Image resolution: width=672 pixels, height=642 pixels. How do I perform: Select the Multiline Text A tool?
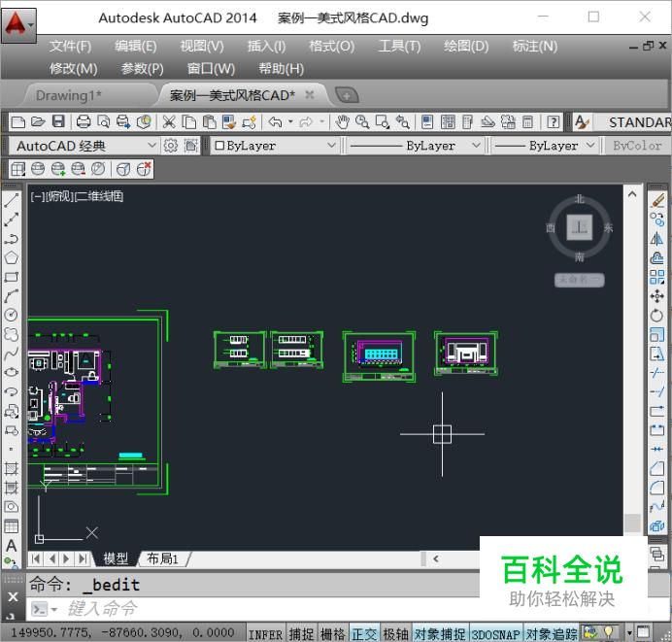[11, 546]
